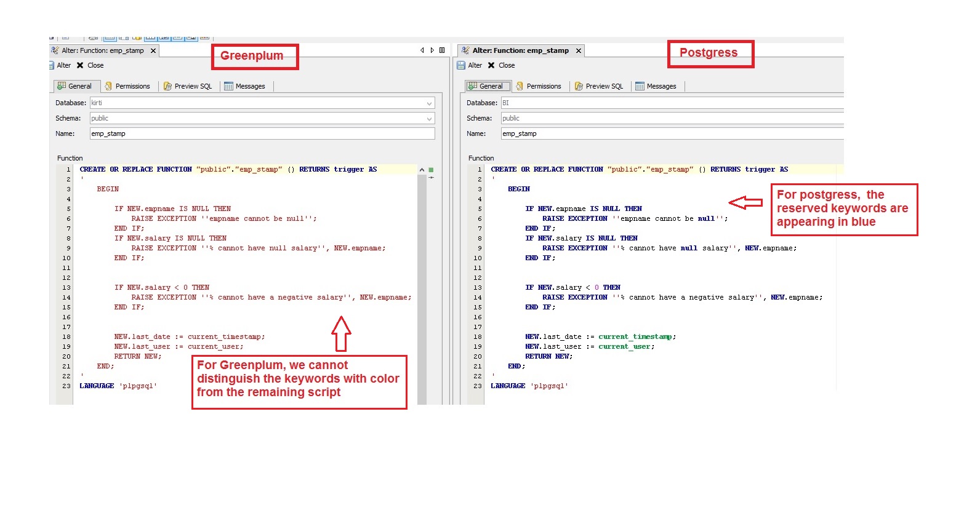Click the Close button in right pane
The width and height of the screenshot is (980, 529).
click(x=501, y=65)
